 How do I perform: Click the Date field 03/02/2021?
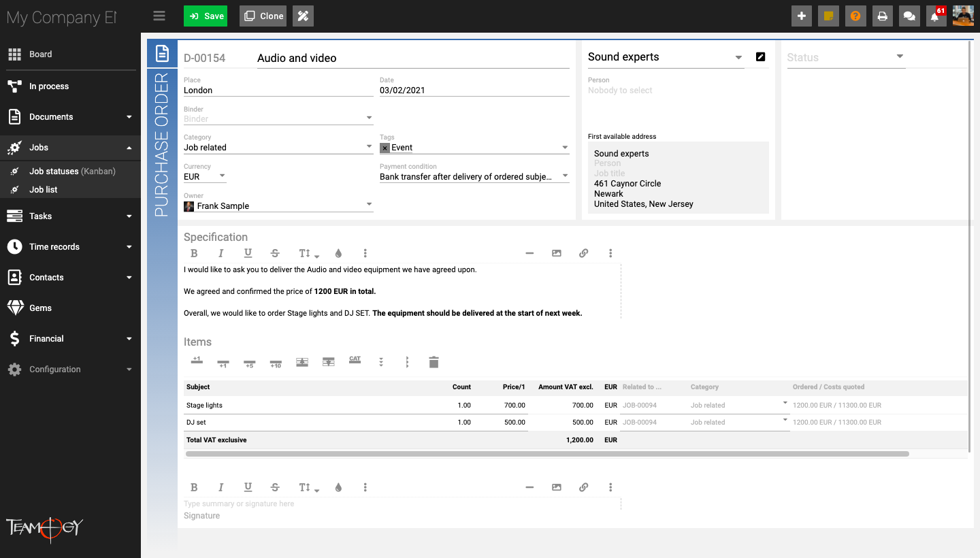click(x=474, y=90)
